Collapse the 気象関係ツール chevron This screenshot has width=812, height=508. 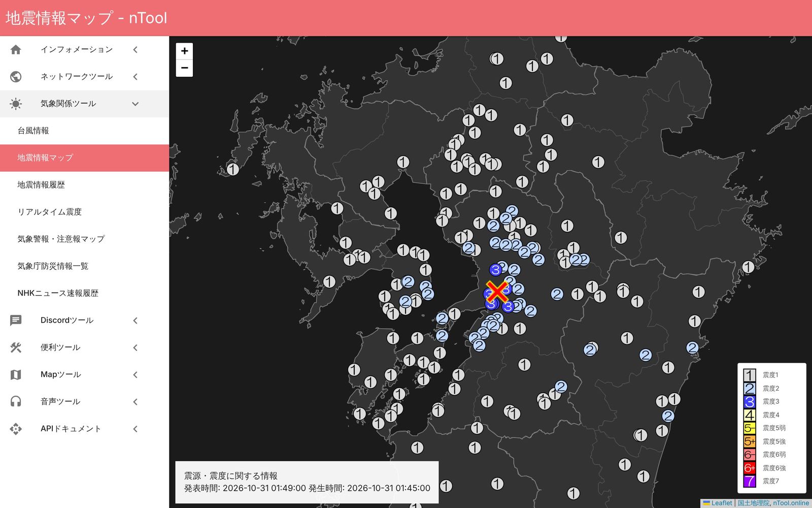coord(136,104)
